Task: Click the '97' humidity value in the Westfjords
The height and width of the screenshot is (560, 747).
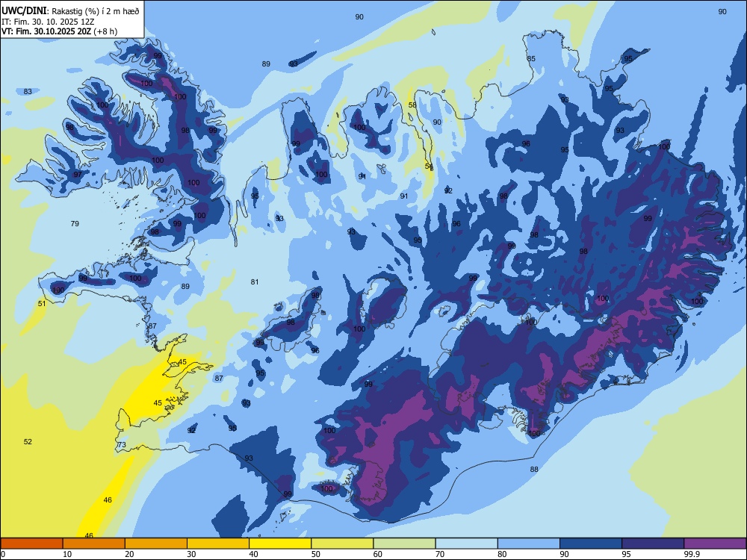Action: [78, 174]
